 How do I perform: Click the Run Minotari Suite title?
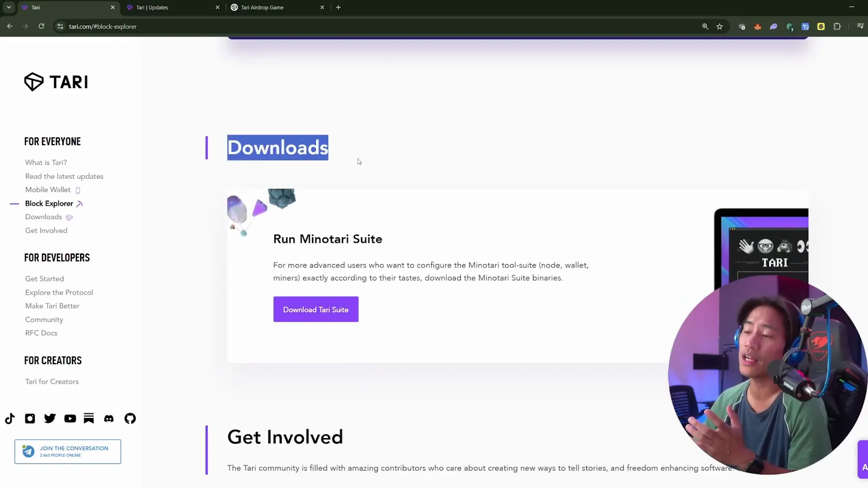(x=328, y=239)
